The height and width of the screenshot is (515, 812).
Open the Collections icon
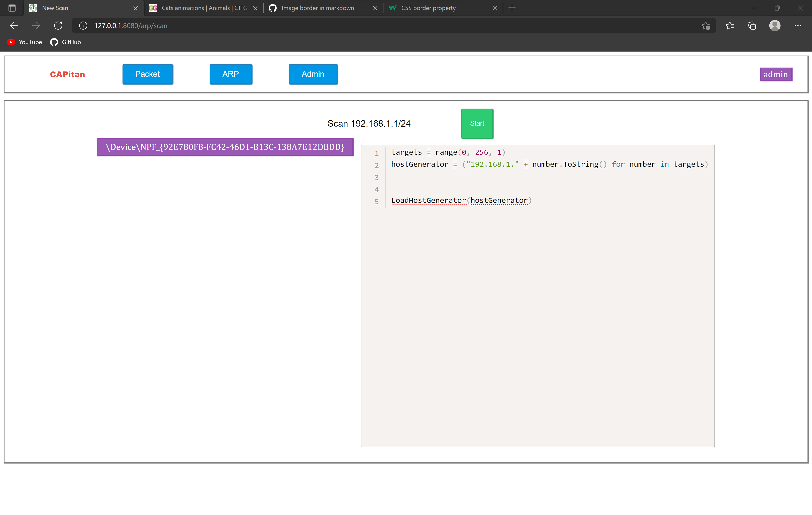tap(752, 26)
